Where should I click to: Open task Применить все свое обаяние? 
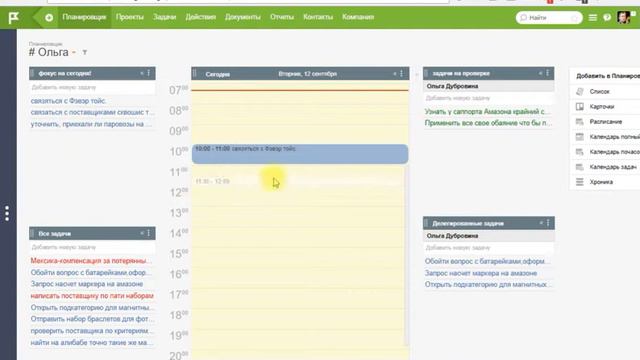pos(488,123)
